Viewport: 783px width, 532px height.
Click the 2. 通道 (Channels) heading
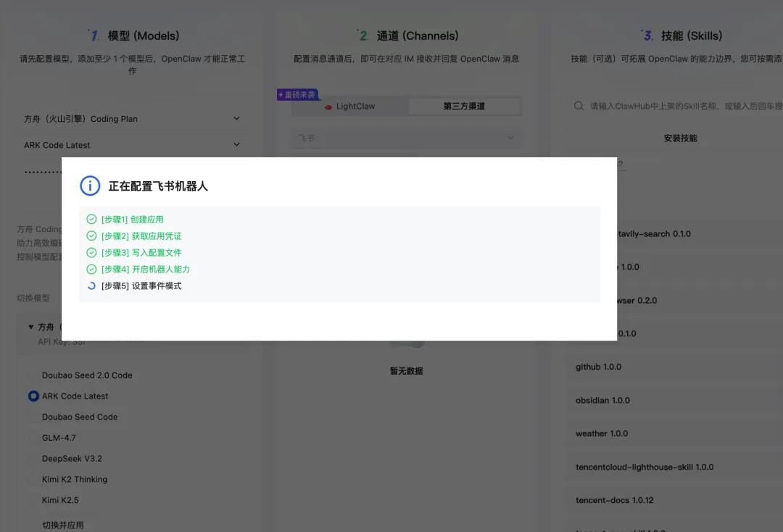[407, 36]
